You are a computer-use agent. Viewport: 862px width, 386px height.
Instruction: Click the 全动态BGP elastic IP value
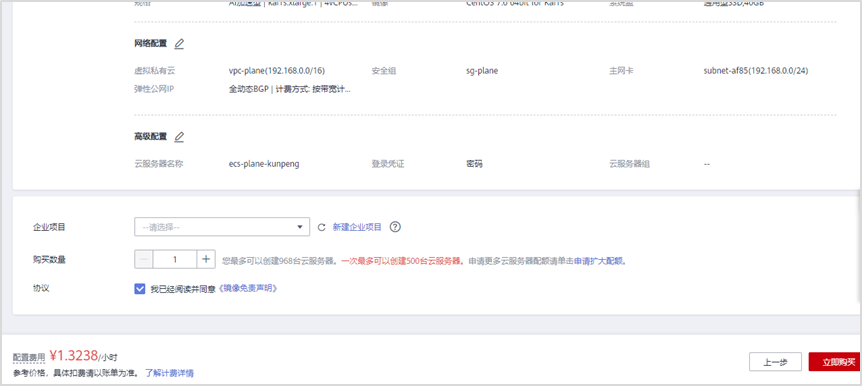tap(290, 88)
